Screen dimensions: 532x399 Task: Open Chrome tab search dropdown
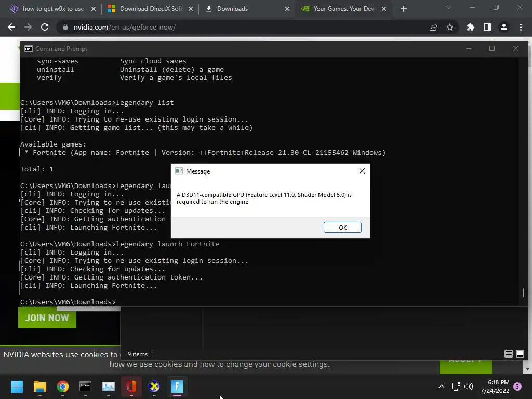(448, 7)
